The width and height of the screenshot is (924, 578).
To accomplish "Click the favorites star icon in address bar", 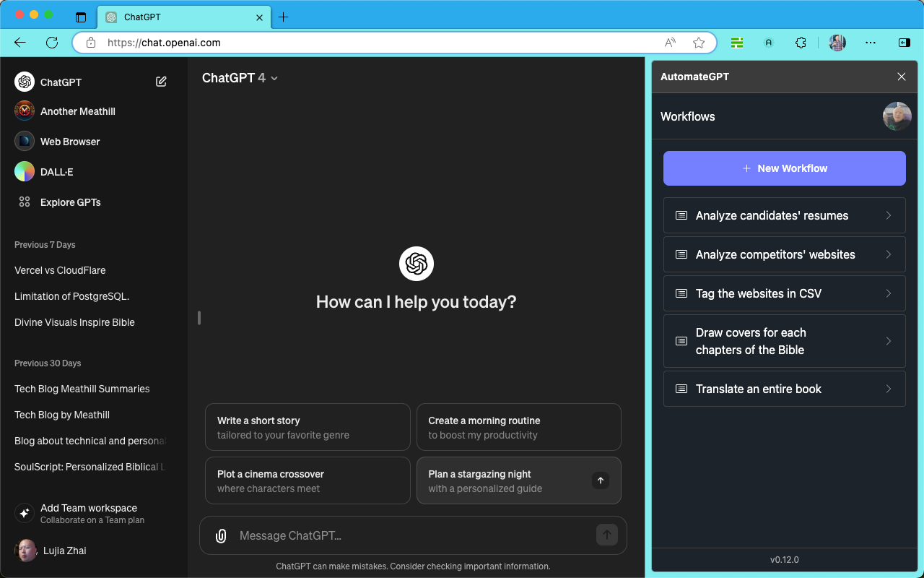I will 698,43.
